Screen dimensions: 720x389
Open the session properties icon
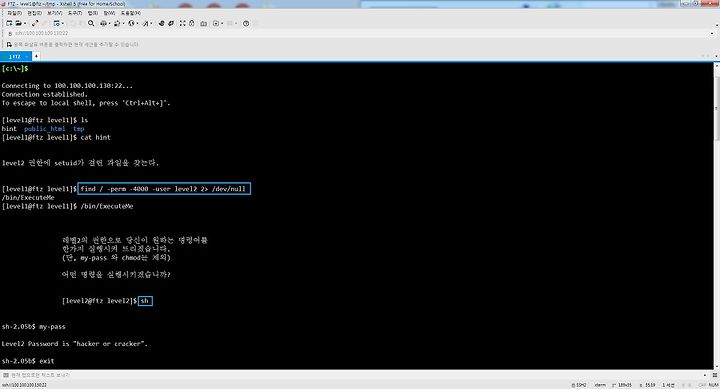tap(56, 23)
